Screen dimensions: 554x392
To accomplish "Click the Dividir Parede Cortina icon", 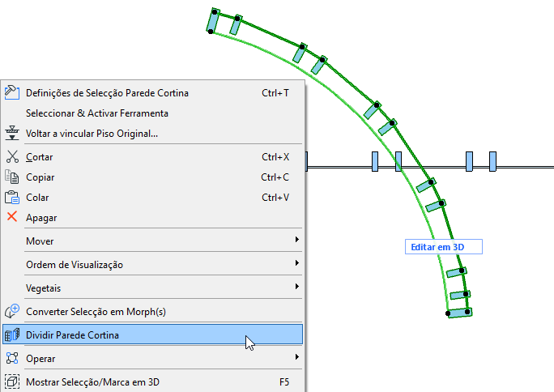I will coord(12,334).
